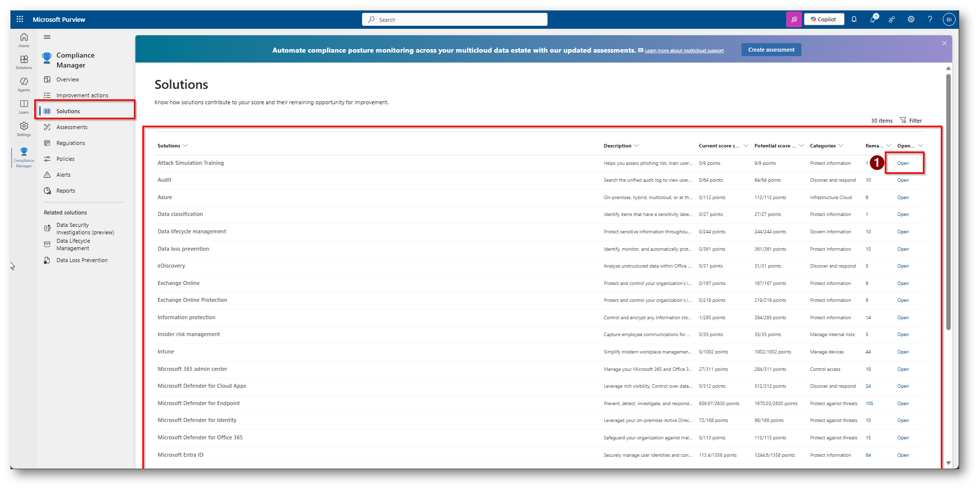Click Open link for Data loss prevention
The width and height of the screenshot is (980, 490).
coord(903,249)
